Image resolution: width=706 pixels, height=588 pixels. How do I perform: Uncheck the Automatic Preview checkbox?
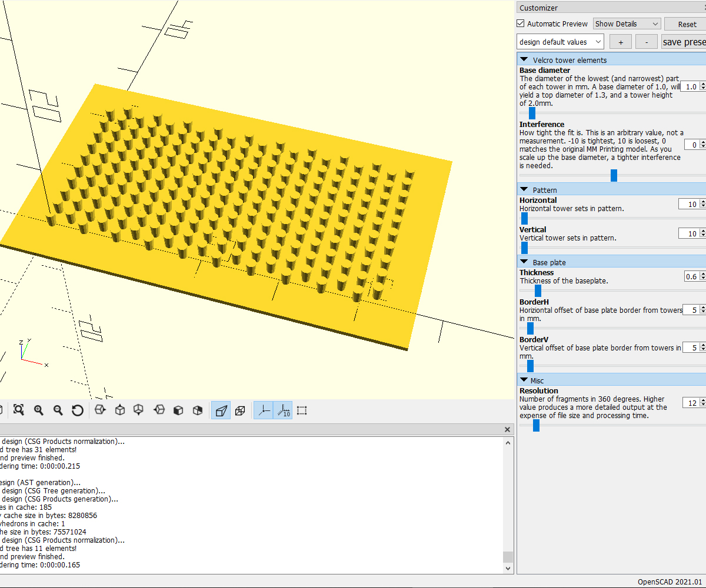520,24
